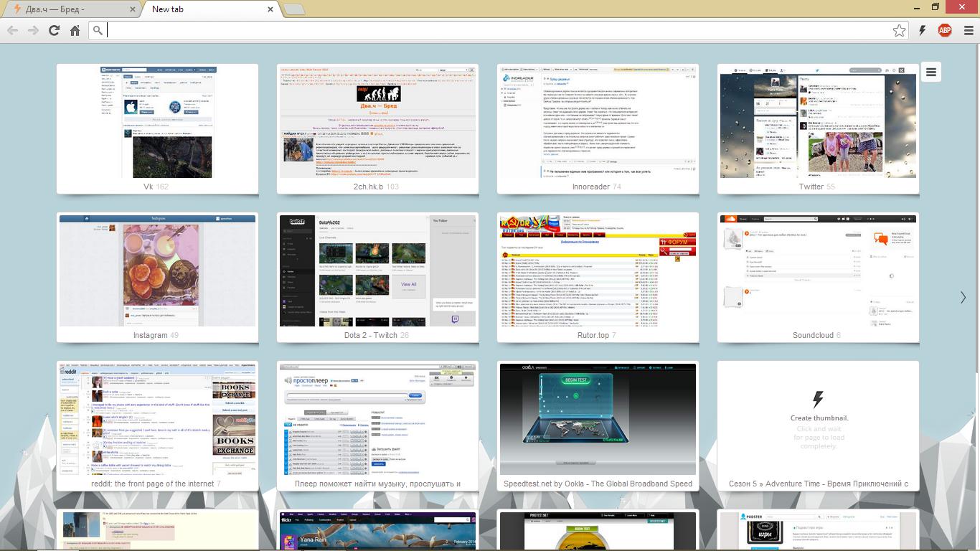Click the Vk 162 dial label

pos(156,187)
